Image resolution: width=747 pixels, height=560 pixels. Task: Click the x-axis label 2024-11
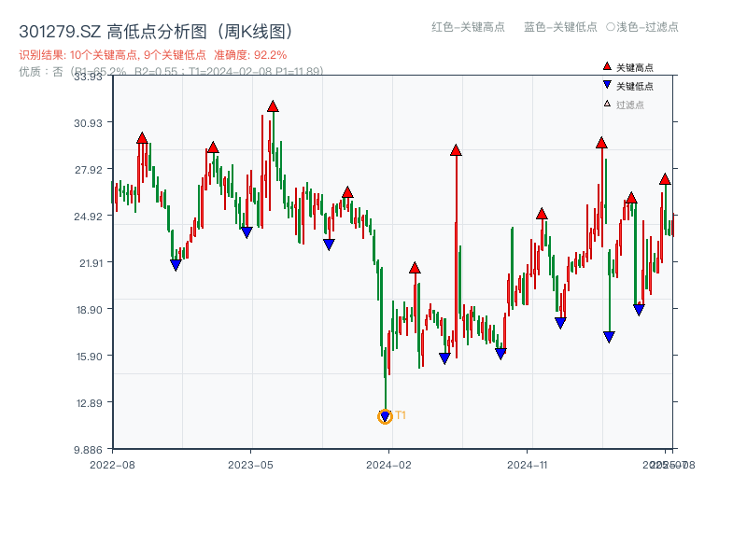tap(528, 465)
